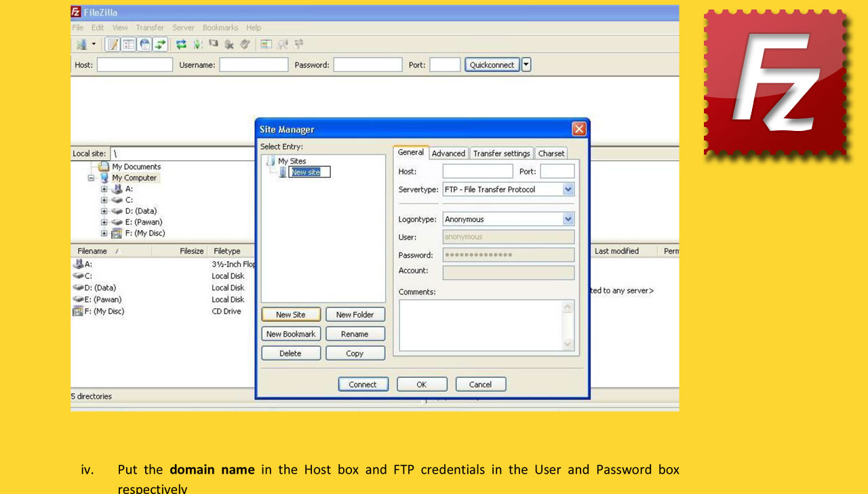Switch to the Charset tab
The image size is (868, 494).
pyautogui.click(x=551, y=153)
